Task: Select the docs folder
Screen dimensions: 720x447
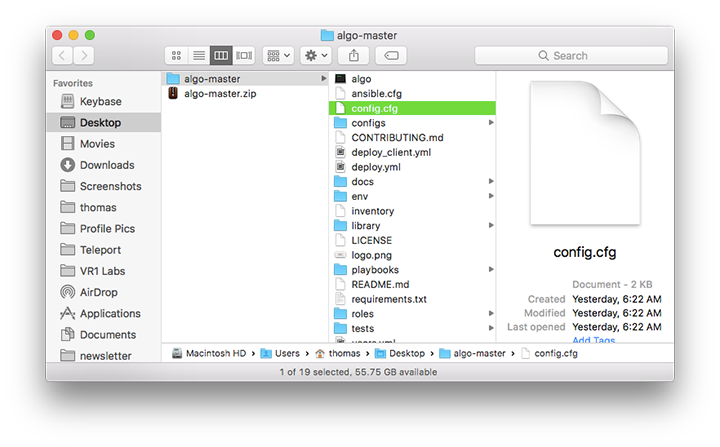Action: pos(412,181)
